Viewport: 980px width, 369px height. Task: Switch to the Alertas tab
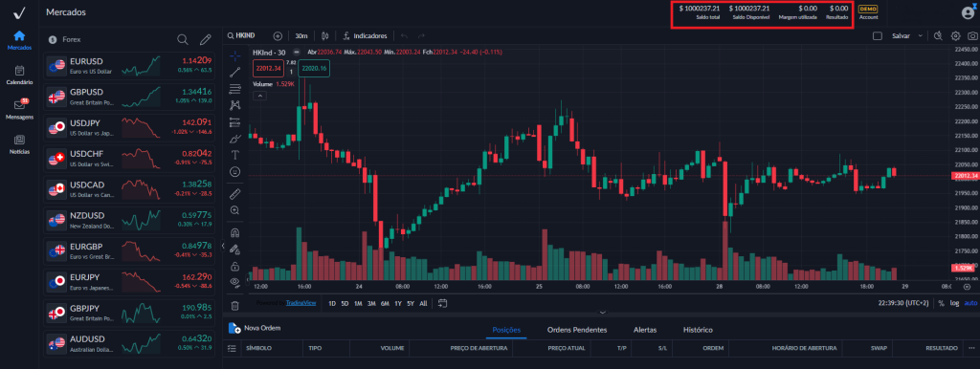point(644,330)
